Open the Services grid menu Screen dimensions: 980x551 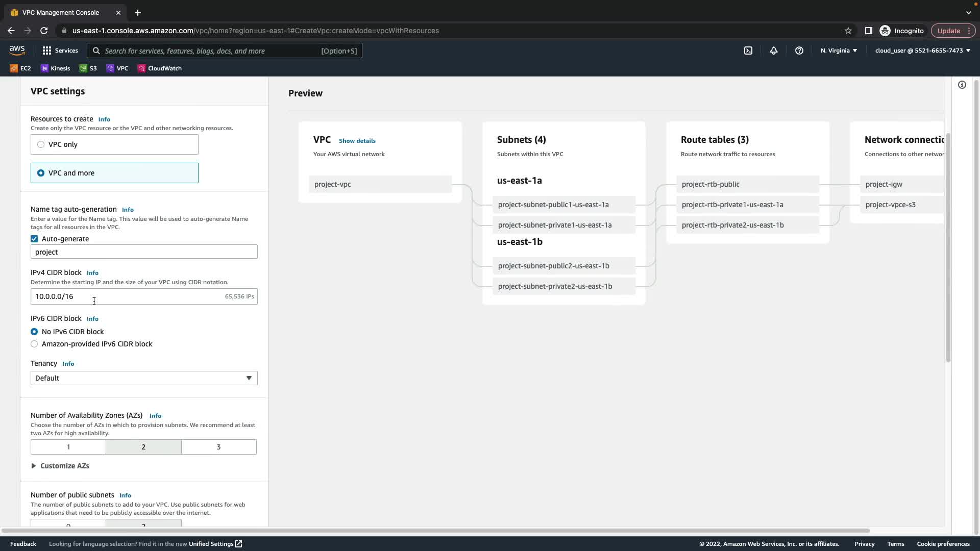[60, 51]
